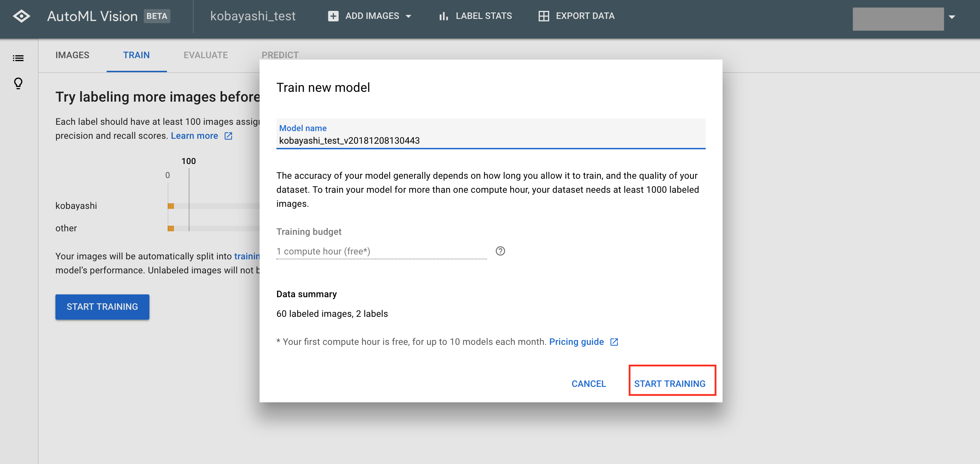
Task: Click the greyed account box in header
Action: point(898,18)
